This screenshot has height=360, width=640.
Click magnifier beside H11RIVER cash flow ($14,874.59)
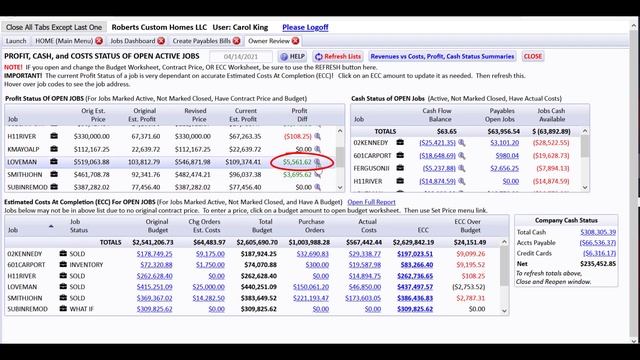pos(462,181)
